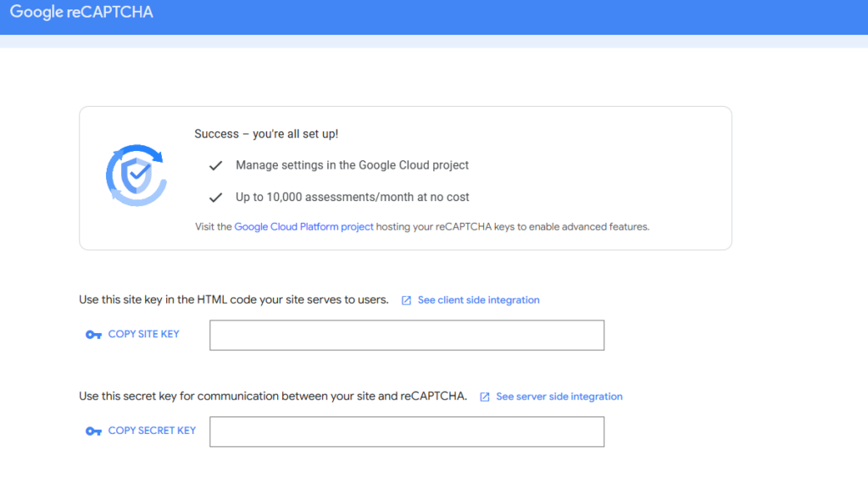The image size is (868, 479).
Task: Click the reCAPTCHA shield logo icon
Action: 136,175
